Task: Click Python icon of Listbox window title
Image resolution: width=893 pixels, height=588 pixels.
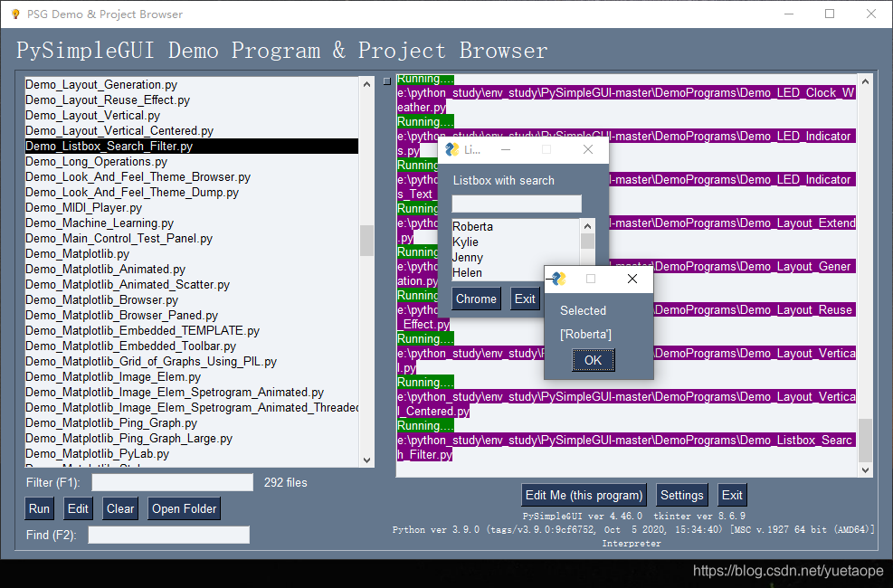Action: pos(452,149)
